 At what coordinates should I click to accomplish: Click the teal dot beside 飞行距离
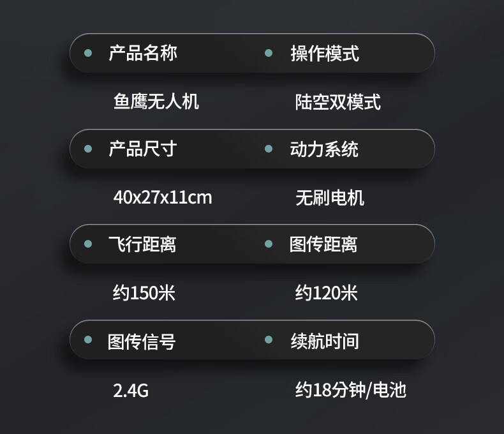click(88, 244)
